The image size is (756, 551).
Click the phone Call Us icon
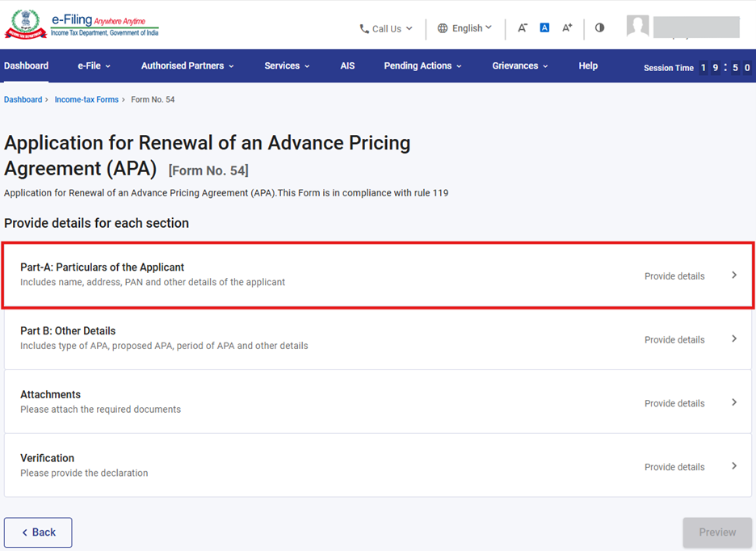click(x=364, y=29)
